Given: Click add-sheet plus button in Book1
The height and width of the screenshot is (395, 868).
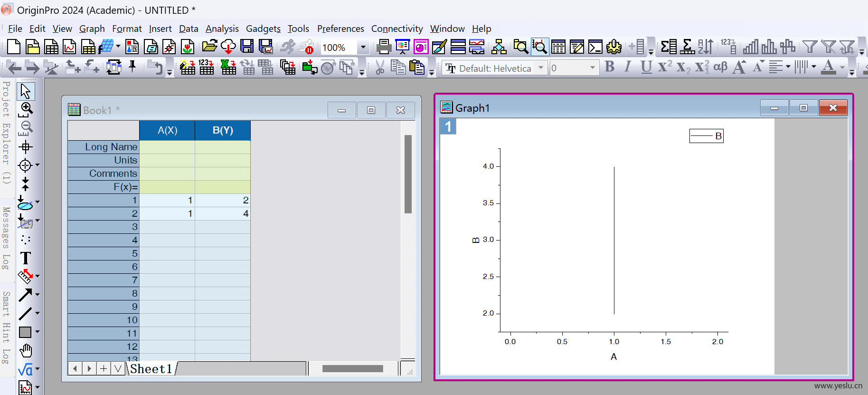Looking at the screenshot, I should [x=103, y=368].
